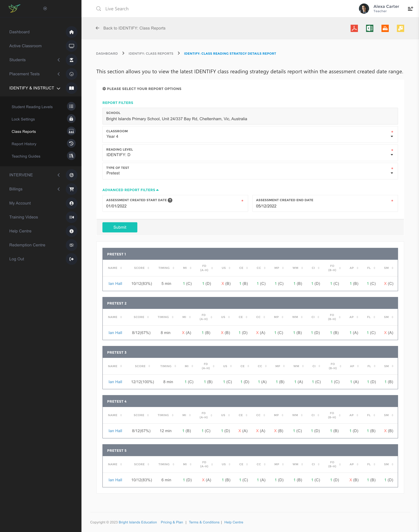The height and width of the screenshot is (532, 419).
Task: Click the Submit button
Action: (x=120, y=227)
